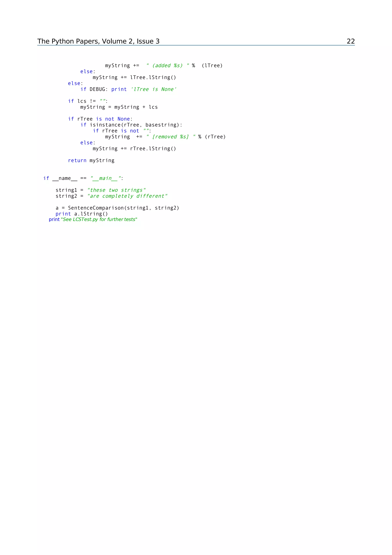Click the line containing '(added %s)'
This screenshot has height=555, width=392.
point(164,65)
